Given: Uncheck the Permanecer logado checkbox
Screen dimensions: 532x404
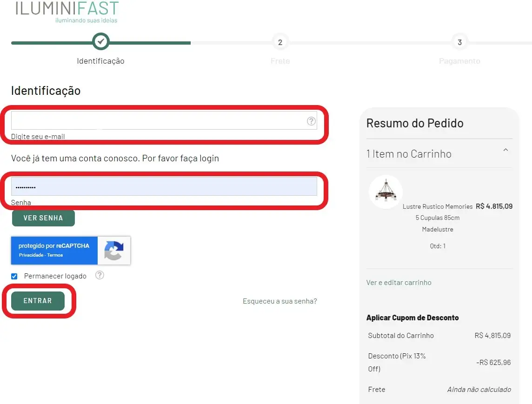Looking at the screenshot, I should (x=14, y=275).
